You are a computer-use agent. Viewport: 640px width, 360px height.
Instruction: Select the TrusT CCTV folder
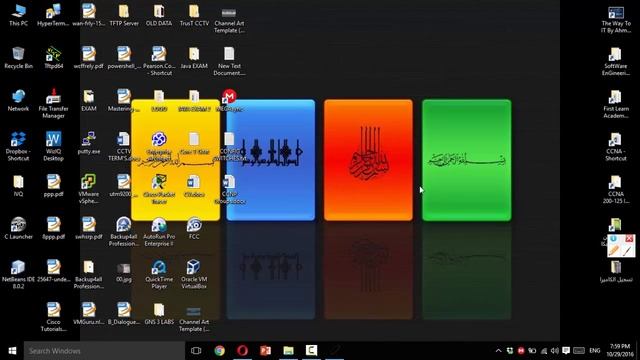click(x=194, y=16)
